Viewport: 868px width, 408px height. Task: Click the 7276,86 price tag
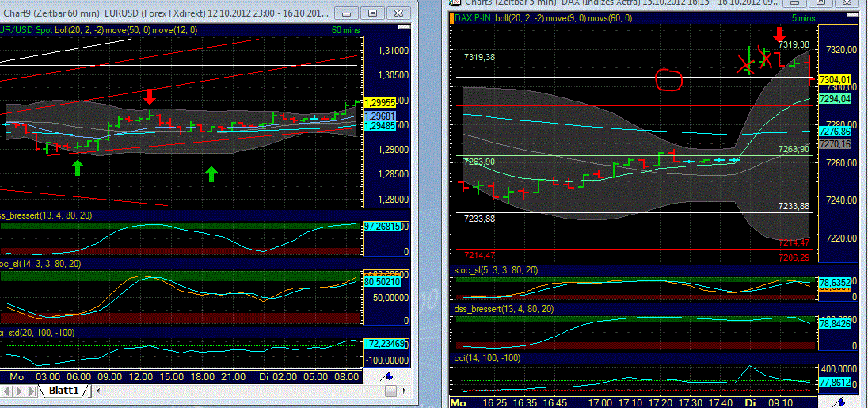click(x=835, y=132)
